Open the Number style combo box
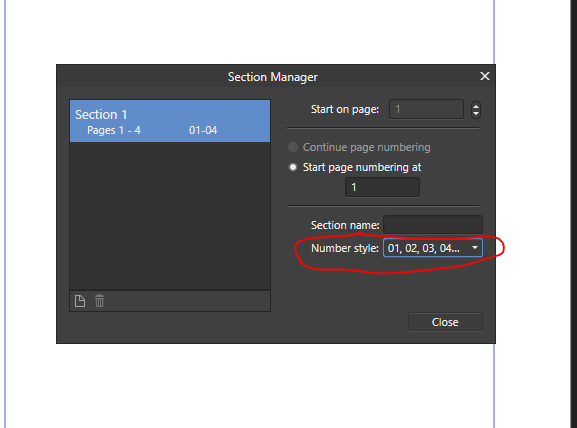Viewport: 577px width, 428px height. tap(432, 248)
